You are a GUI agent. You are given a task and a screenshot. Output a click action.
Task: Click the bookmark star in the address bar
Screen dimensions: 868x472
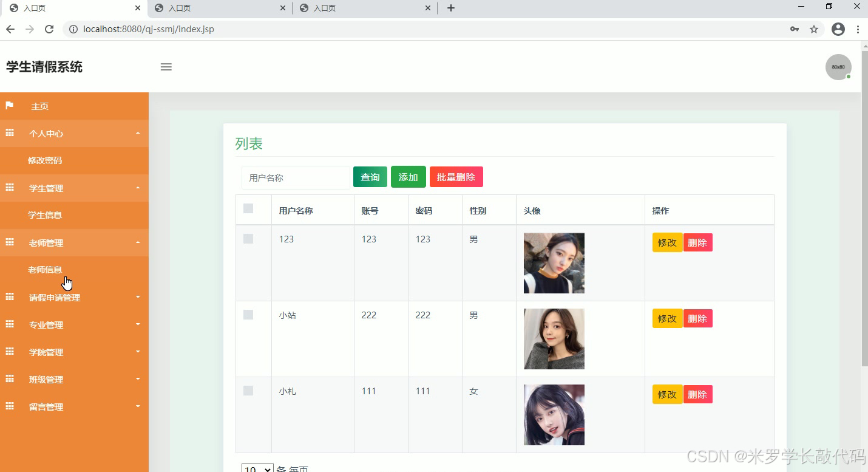point(813,29)
